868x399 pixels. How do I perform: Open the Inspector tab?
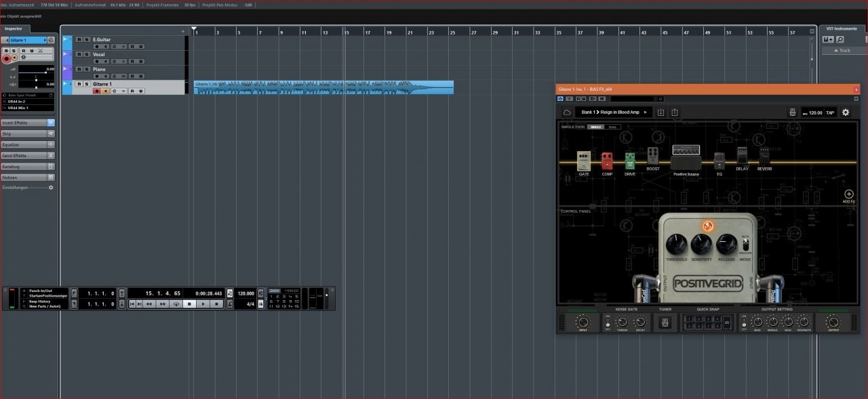click(13, 28)
